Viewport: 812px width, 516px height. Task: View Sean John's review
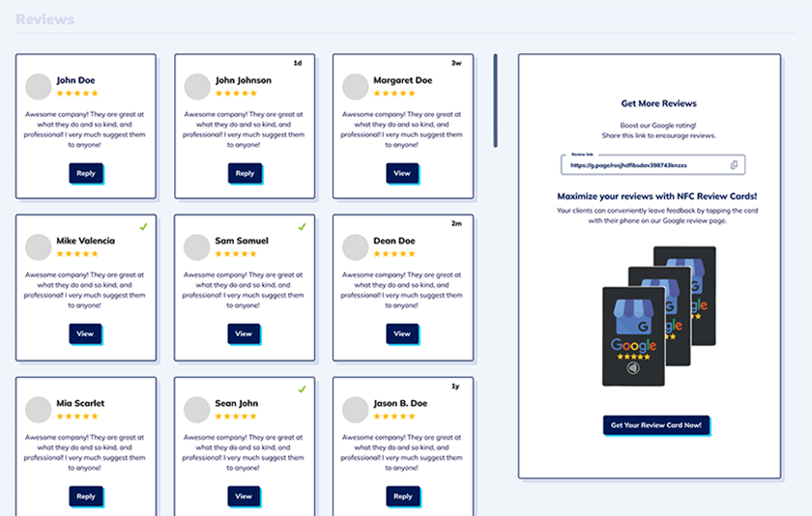point(244,496)
